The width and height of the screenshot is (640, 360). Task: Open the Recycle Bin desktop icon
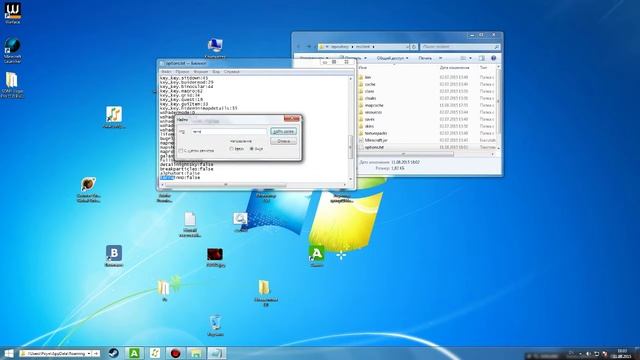click(x=215, y=325)
